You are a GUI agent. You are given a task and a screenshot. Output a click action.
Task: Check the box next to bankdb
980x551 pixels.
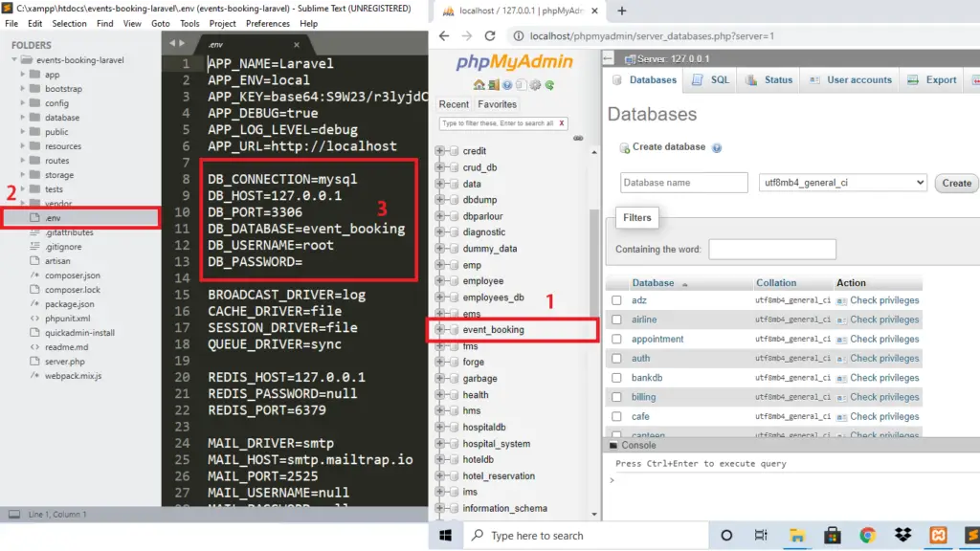coord(617,378)
